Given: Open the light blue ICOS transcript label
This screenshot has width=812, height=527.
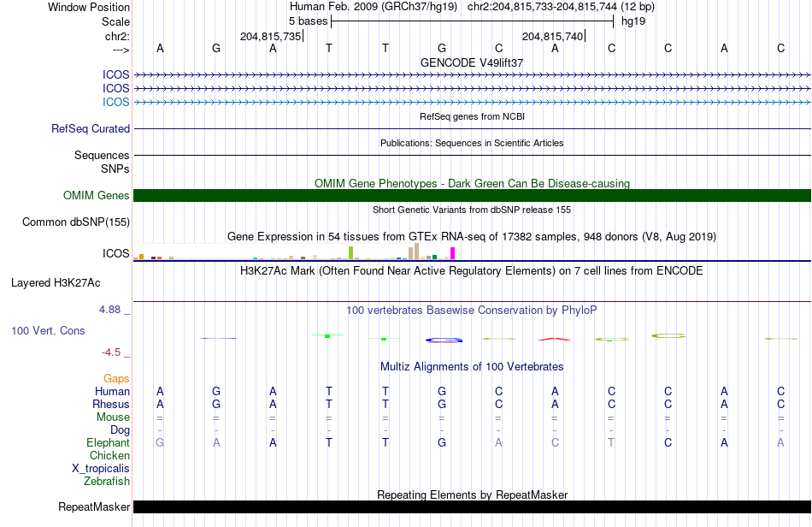Looking at the screenshot, I should pos(116,102).
